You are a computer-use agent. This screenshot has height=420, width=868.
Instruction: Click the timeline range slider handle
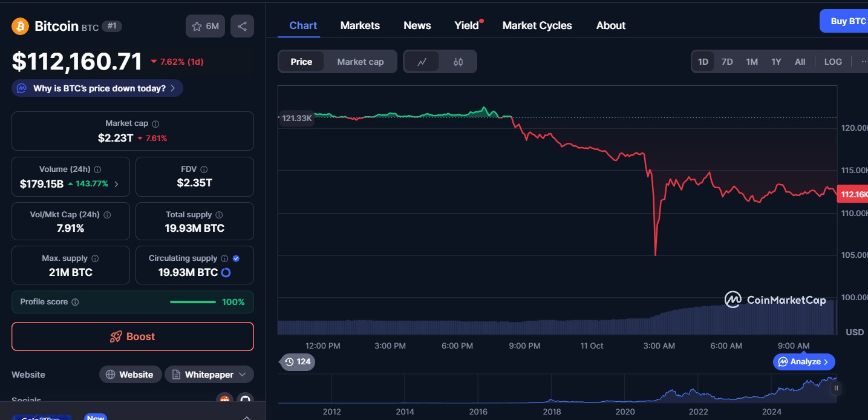coord(835,389)
